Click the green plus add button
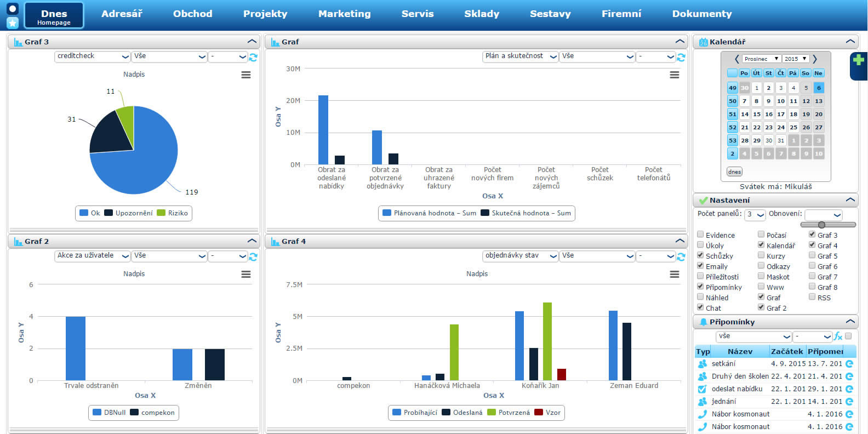The image size is (868, 434). coord(859,60)
